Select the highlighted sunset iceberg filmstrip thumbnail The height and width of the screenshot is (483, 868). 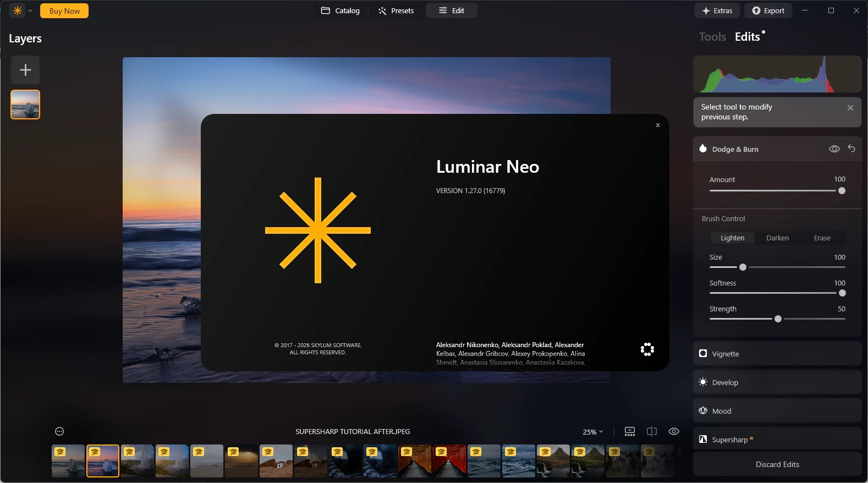[103, 461]
